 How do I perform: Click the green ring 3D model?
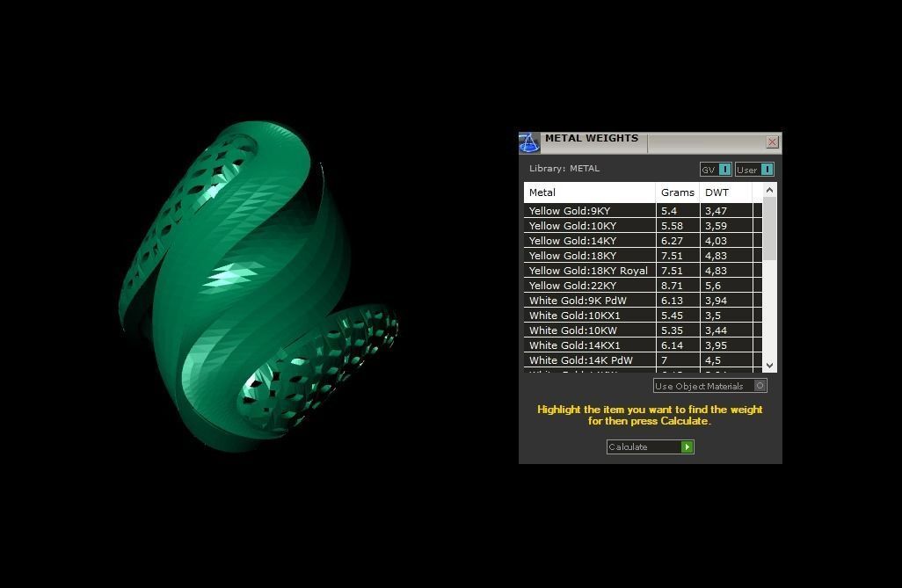257,286
